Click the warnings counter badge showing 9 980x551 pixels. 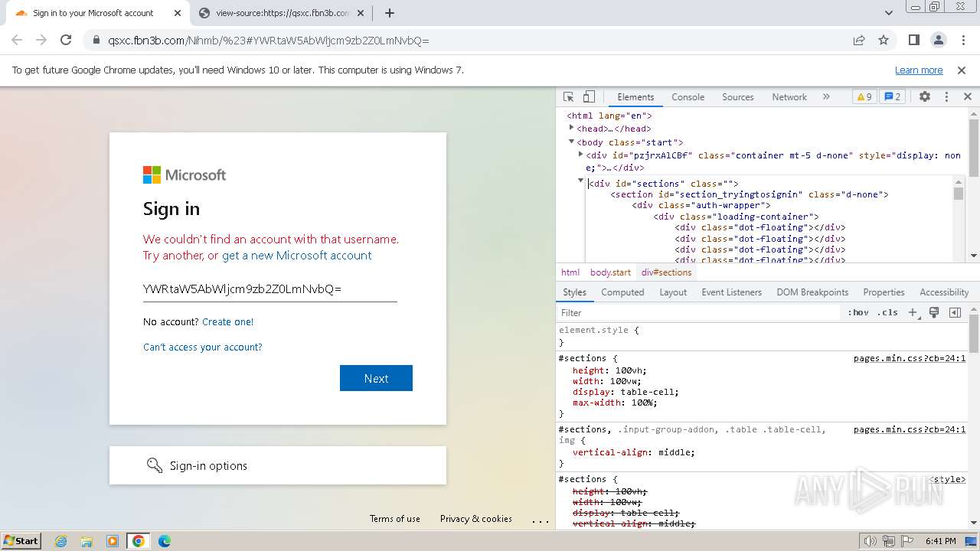coord(864,97)
